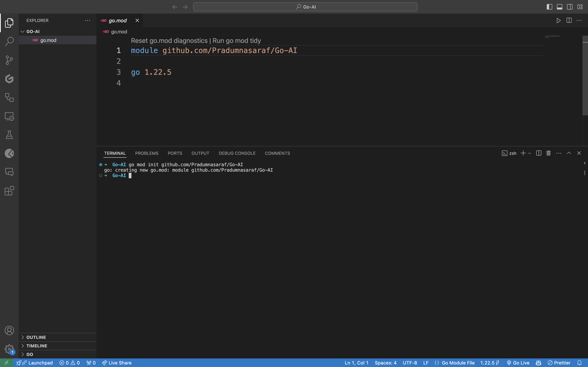Screen dimensions: 588x367
Task: Switch to the PROBLEMS panel tab
Action: pyautogui.click(x=147, y=153)
